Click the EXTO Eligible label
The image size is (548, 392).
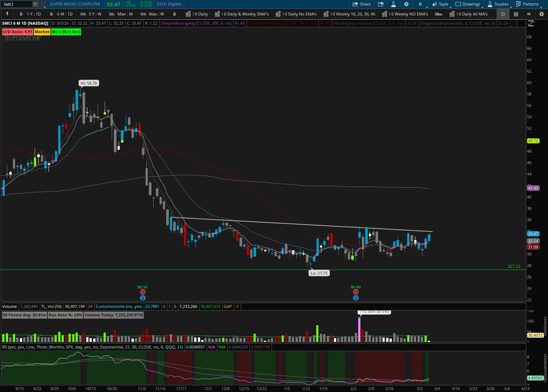coord(169,4)
